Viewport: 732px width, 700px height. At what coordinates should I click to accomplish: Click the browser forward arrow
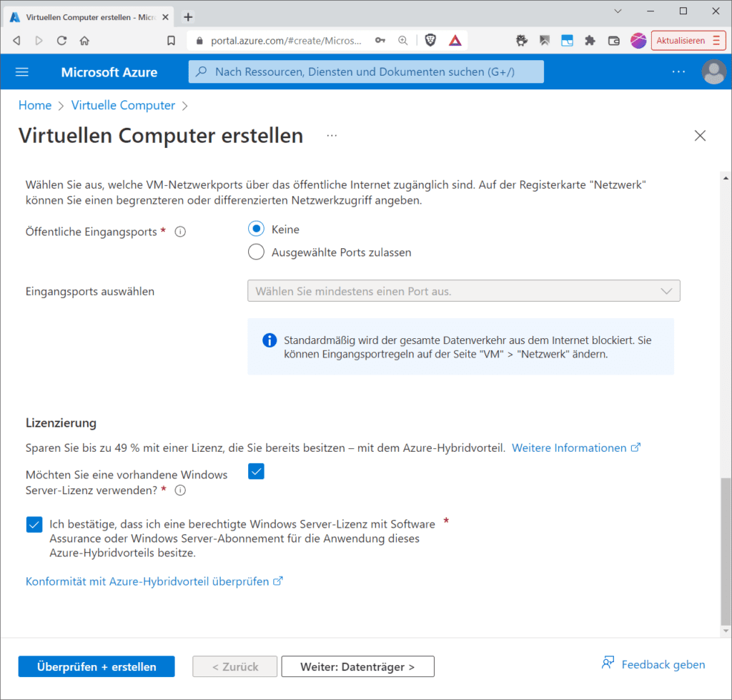(x=39, y=41)
